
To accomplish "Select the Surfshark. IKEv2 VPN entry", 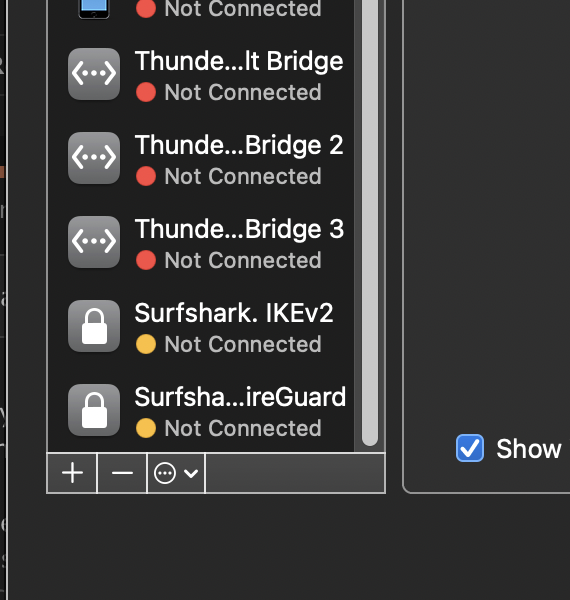I will (x=201, y=326).
